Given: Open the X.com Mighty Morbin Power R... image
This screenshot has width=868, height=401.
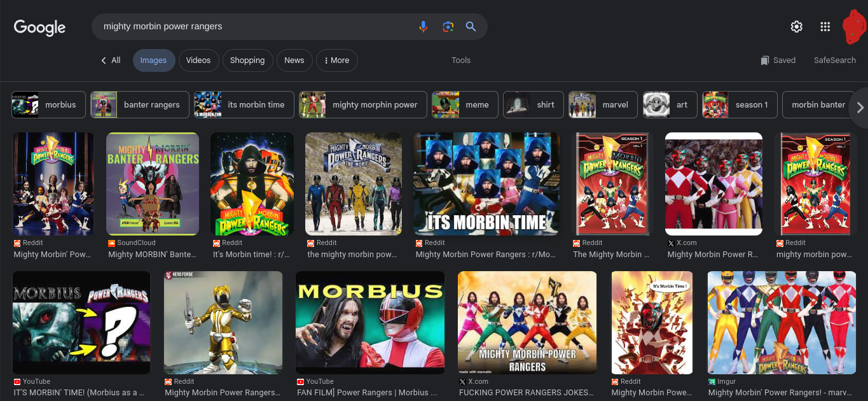Looking at the screenshot, I should [x=713, y=184].
